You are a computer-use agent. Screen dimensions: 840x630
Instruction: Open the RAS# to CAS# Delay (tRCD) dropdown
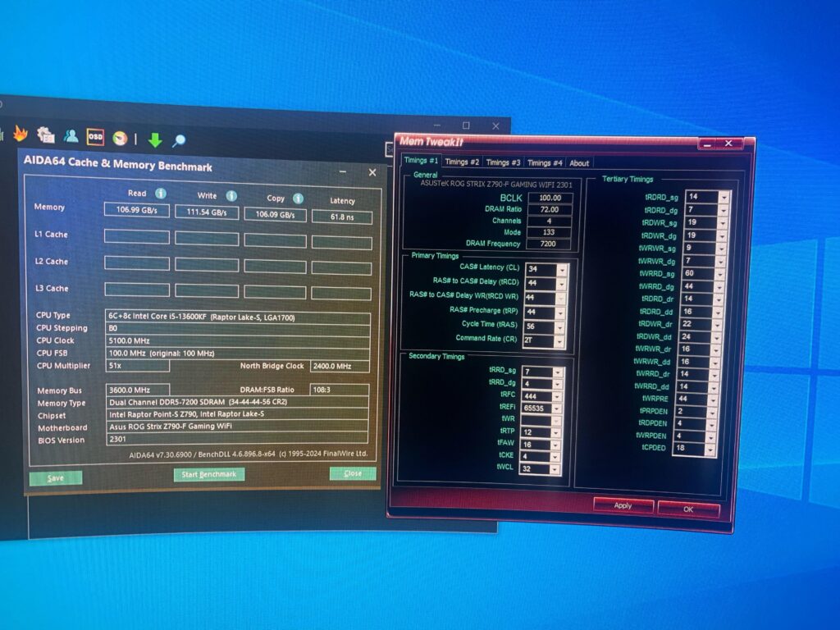(561, 283)
